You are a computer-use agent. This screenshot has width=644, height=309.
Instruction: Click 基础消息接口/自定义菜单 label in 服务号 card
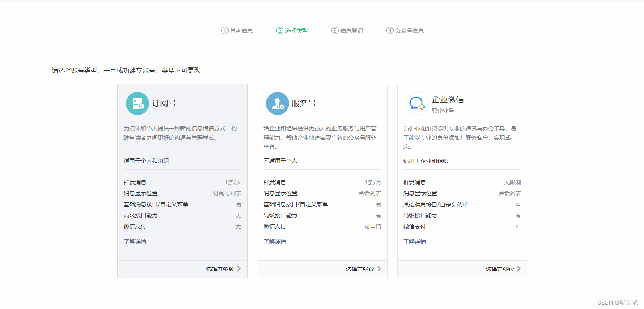[x=296, y=204]
